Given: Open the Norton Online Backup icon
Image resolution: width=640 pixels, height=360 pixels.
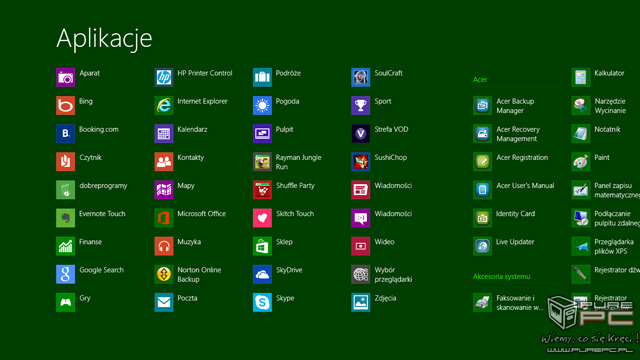Looking at the screenshot, I should pyautogui.click(x=164, y=274).
